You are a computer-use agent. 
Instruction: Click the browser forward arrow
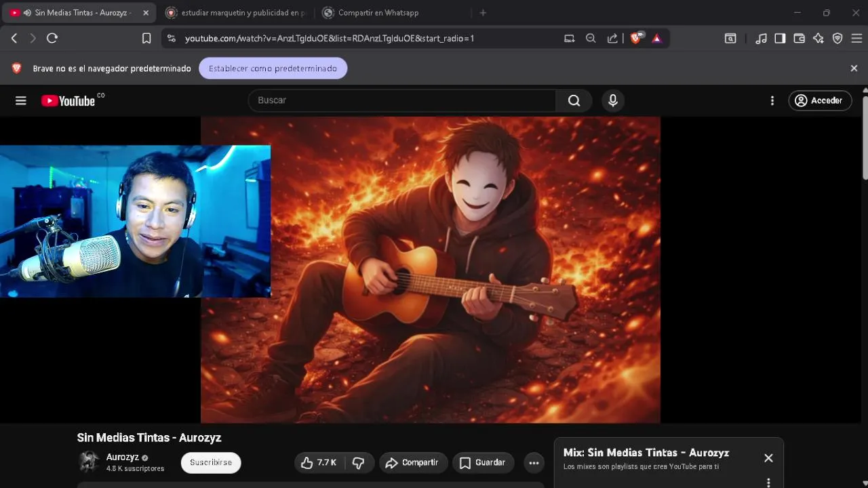33,39
